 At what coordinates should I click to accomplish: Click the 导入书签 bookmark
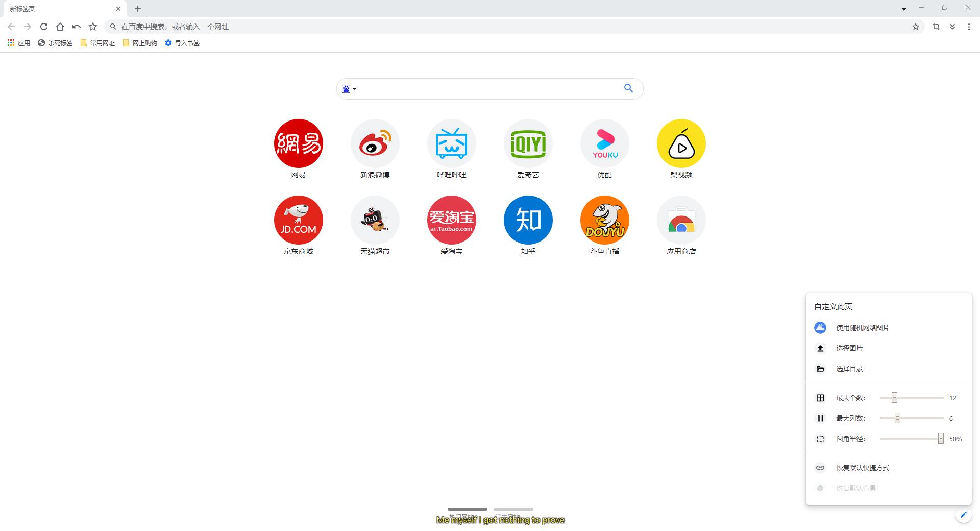(x=182, y=43)
